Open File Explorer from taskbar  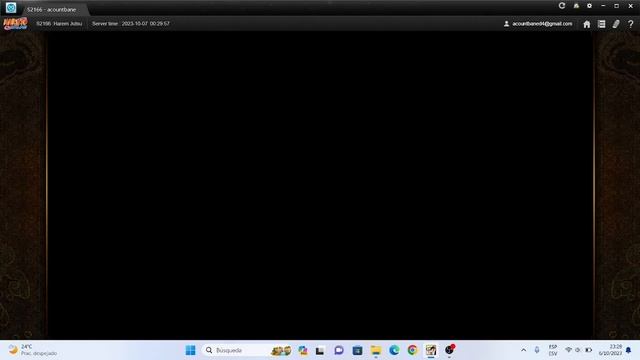376,350
